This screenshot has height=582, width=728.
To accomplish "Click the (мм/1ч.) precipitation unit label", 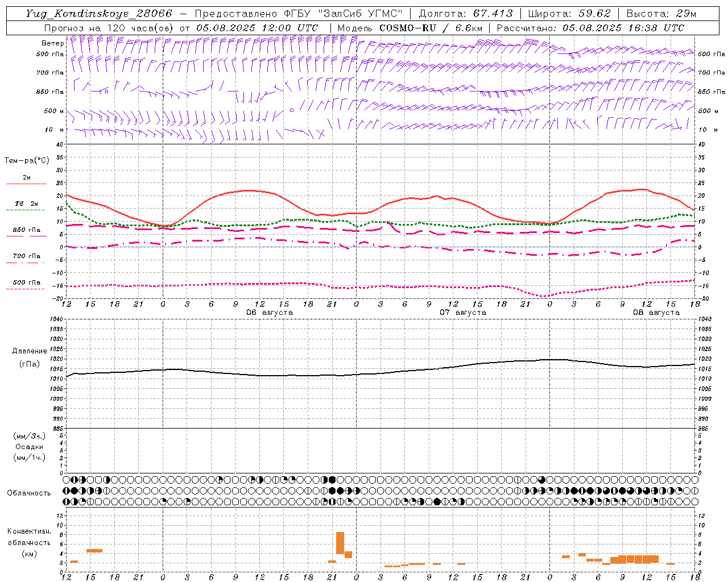I will pos(30,458).
